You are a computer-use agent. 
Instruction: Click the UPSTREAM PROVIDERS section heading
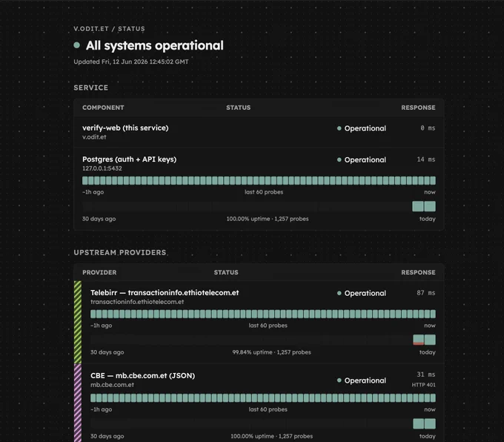point(120,253)
